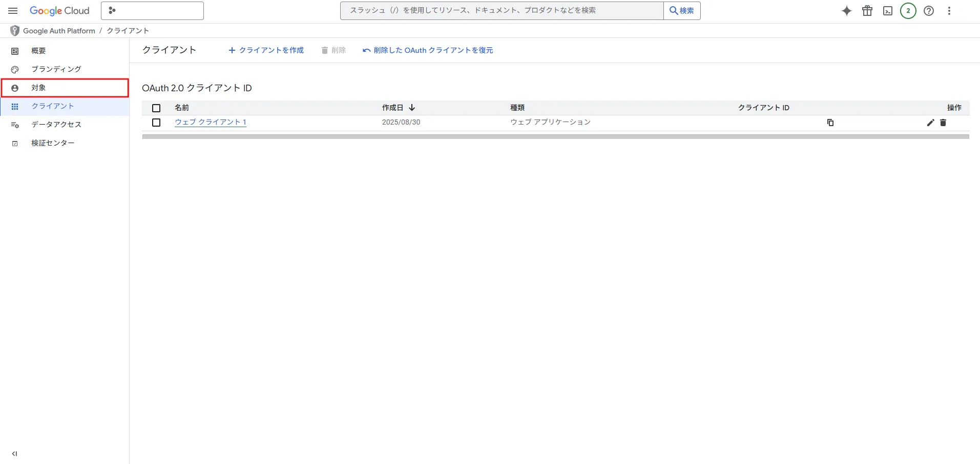
Task: Click the disabled 削除 button
Action: point(333,50)
